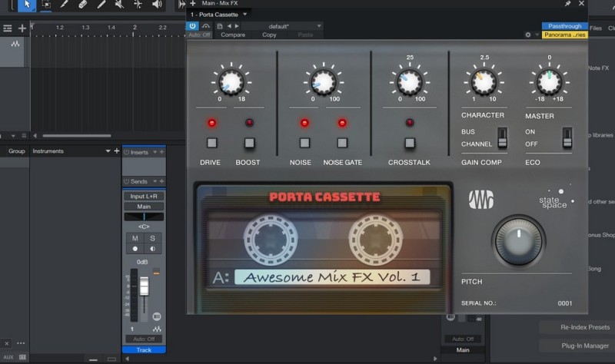Select the Track tab label
The height and width of the screenshot is (364, 615).
point(144,350)
